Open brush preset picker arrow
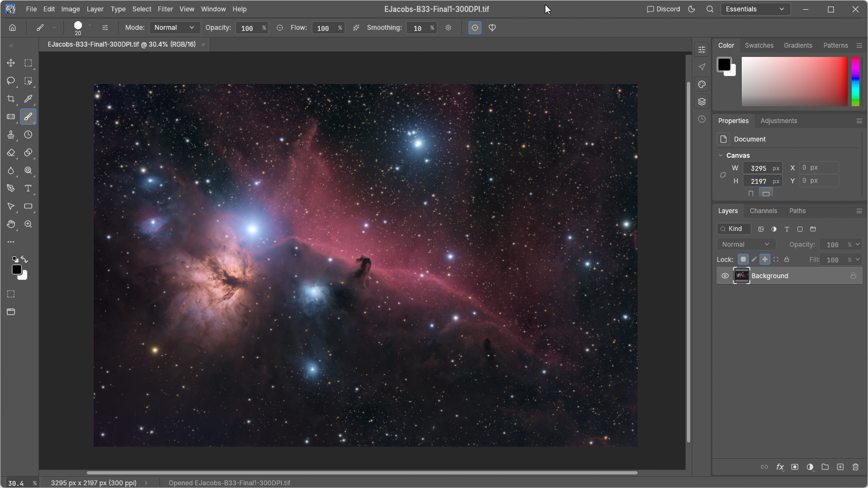The width and height of the screenshot is (868, 488). [x=89, y=25]
